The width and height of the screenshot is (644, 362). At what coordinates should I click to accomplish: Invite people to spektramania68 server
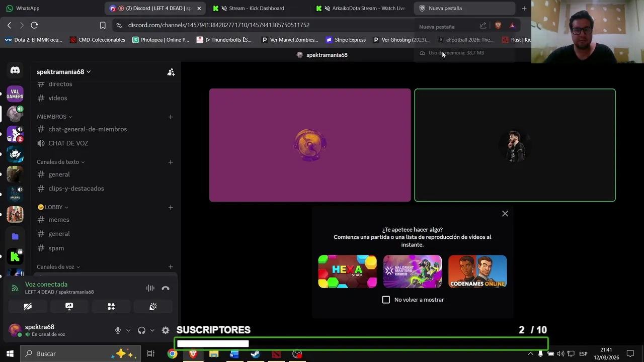(171, 72)
